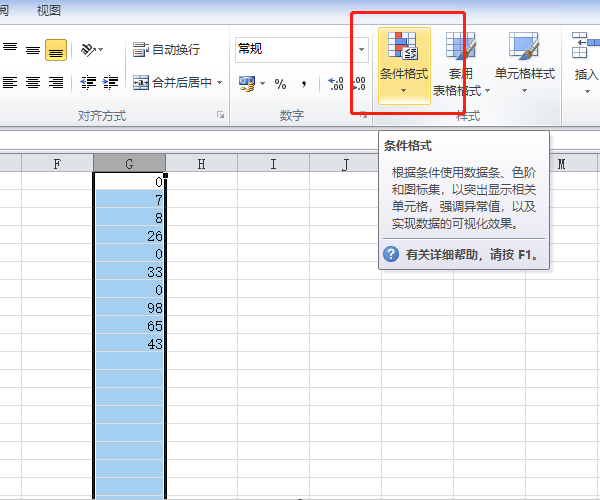Select column G header
This screenshot has height=500, width=600.
coord(129,163)
